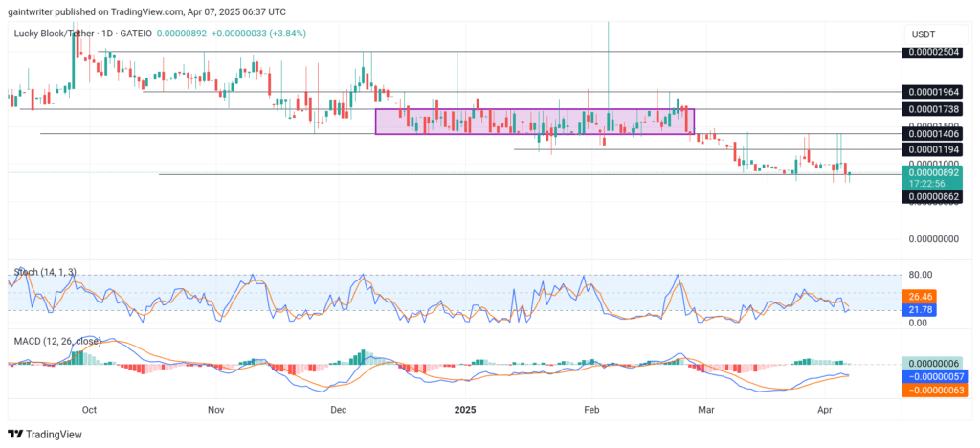
Task: Click the Stoch value label 26.46
Action: point(918,297)
